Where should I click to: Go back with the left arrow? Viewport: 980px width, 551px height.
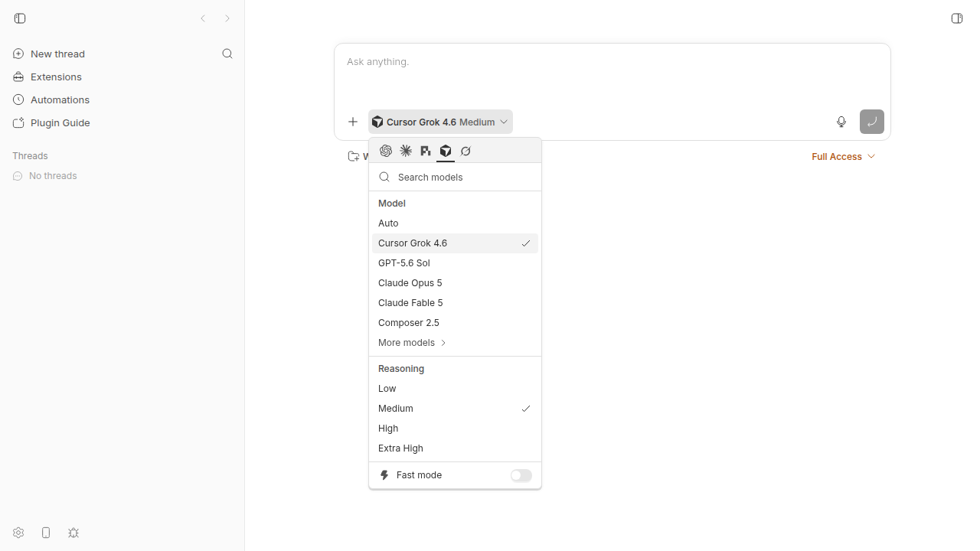[x=203, y=18]
